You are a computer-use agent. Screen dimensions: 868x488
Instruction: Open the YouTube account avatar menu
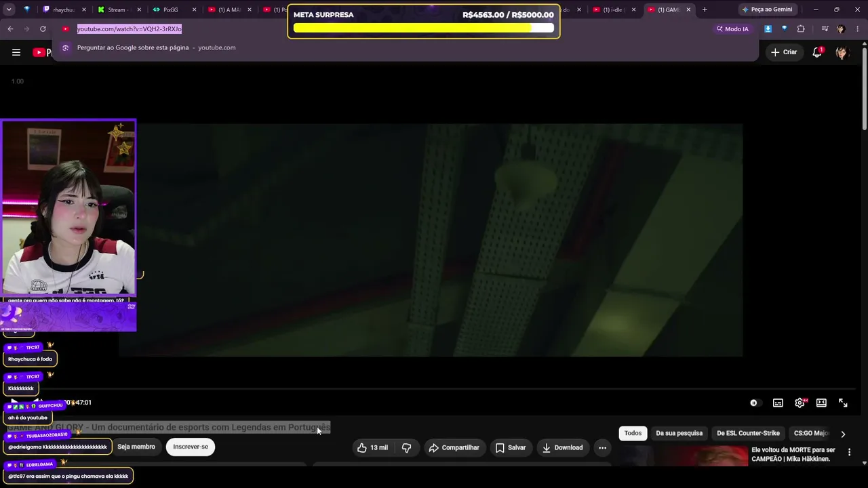point(842,52)
